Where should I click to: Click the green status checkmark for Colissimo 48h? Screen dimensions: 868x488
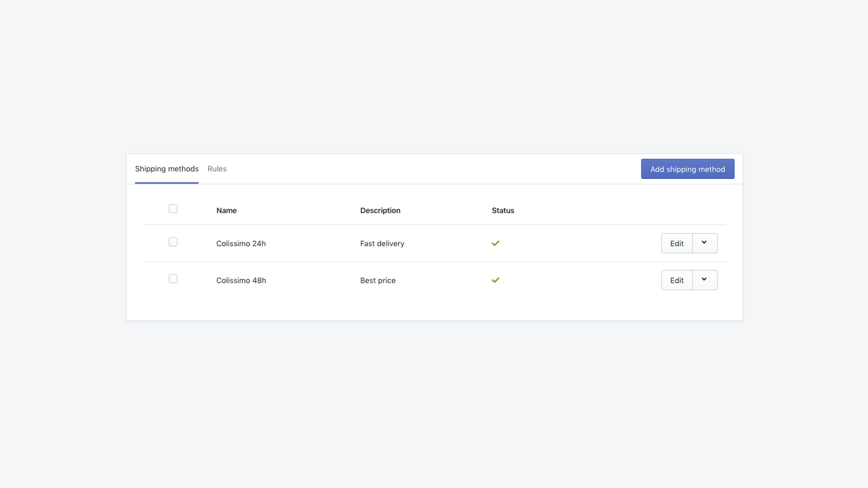[x=495, y=280]
